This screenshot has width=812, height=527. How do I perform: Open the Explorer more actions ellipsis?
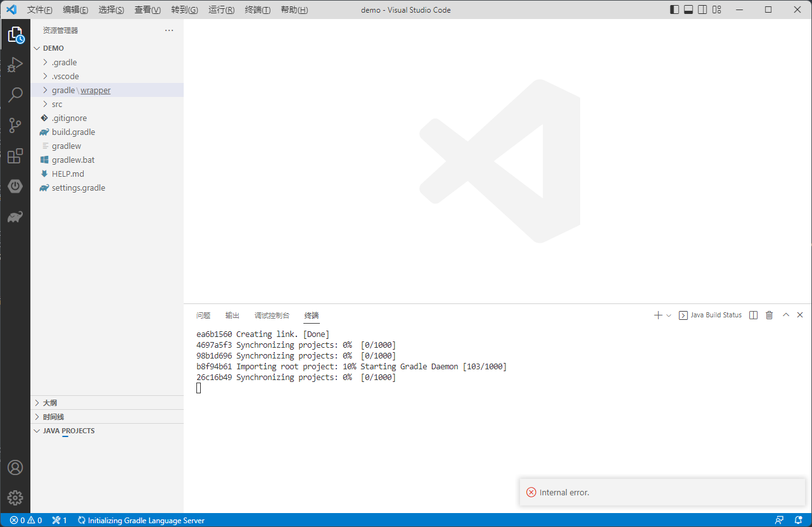(169, 30)
